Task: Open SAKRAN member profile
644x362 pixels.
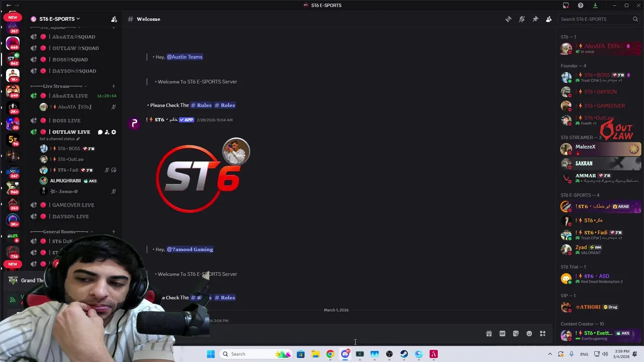Action: click(x=600, y=163)
